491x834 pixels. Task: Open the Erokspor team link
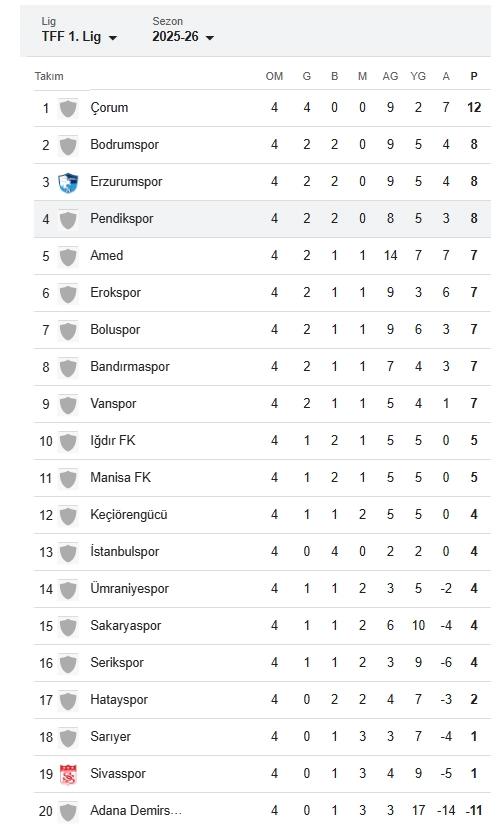[115, 293]
